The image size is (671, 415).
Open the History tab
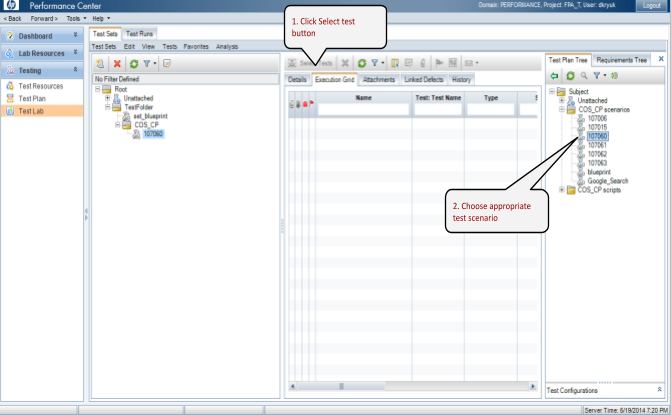point(461,80)
